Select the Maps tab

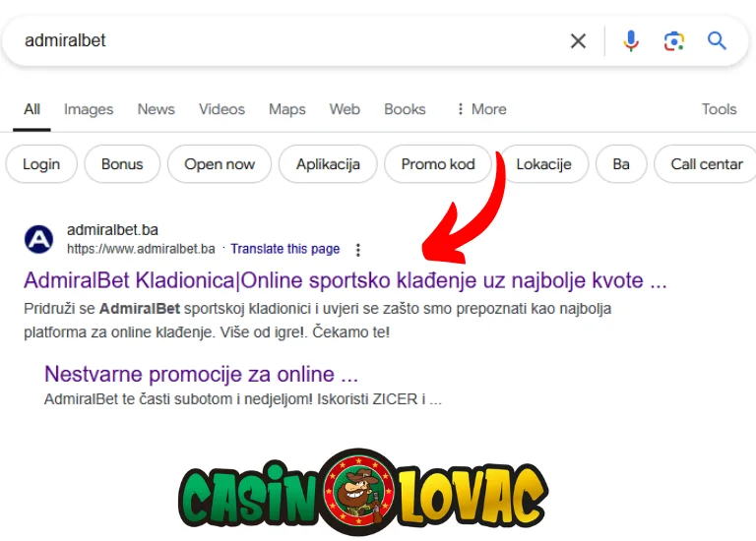[x=287, y=109]
